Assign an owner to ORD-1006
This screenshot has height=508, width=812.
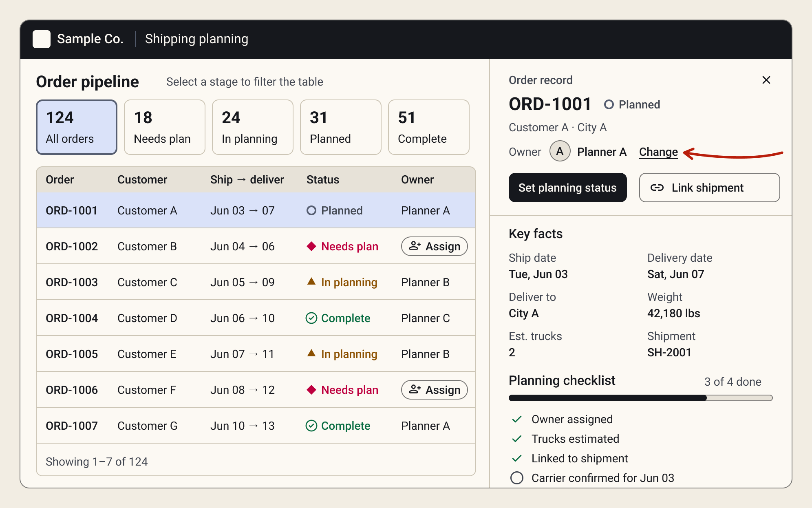[x=435, y=390]
